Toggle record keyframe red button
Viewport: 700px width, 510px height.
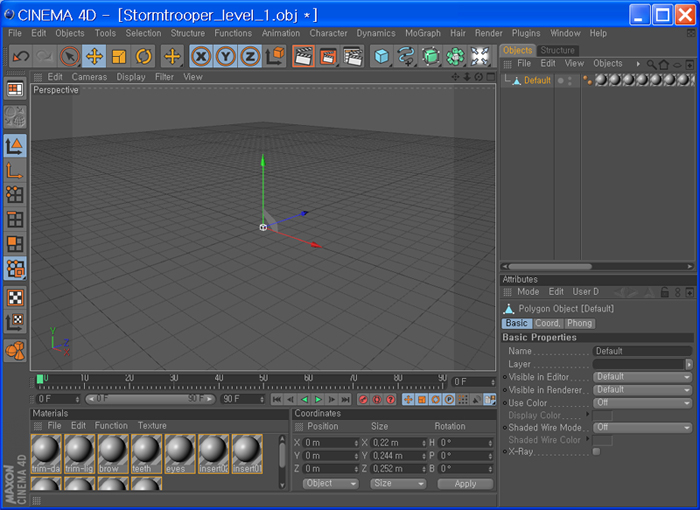point(363,399)
